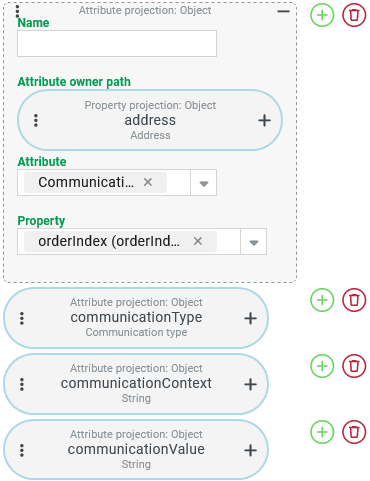
Task: Delete the expanded attribute projection item
Action: [x=354, y=15]
